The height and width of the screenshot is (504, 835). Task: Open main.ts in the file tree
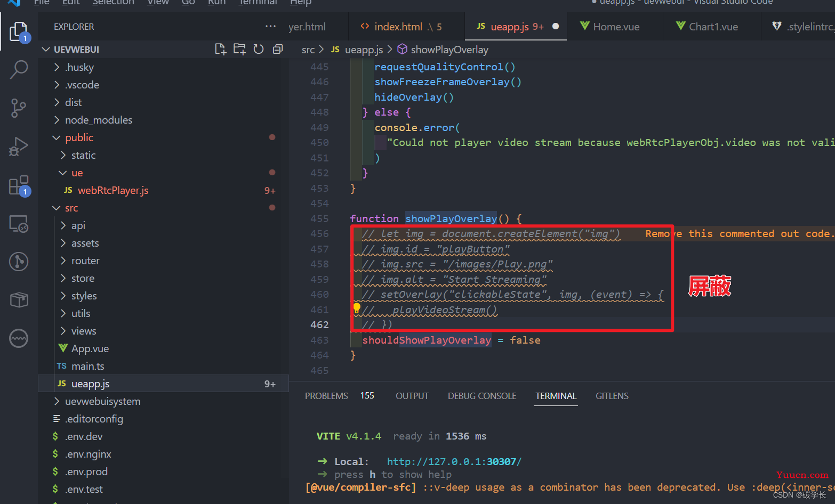tap(163, 366)
